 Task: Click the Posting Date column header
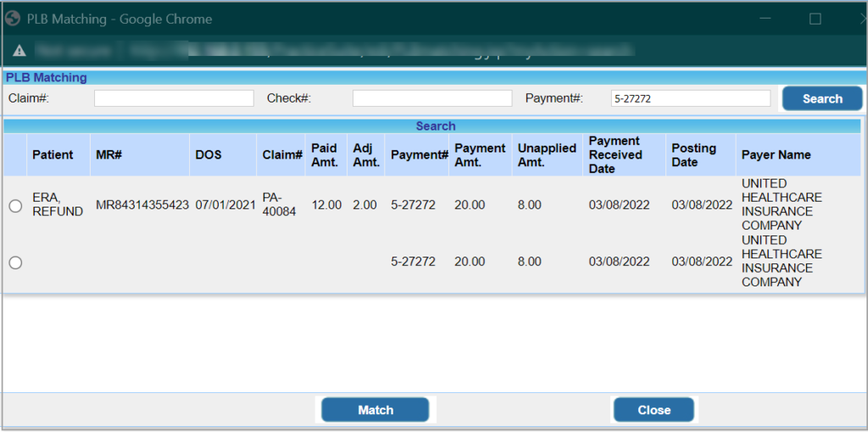[693, 155]
